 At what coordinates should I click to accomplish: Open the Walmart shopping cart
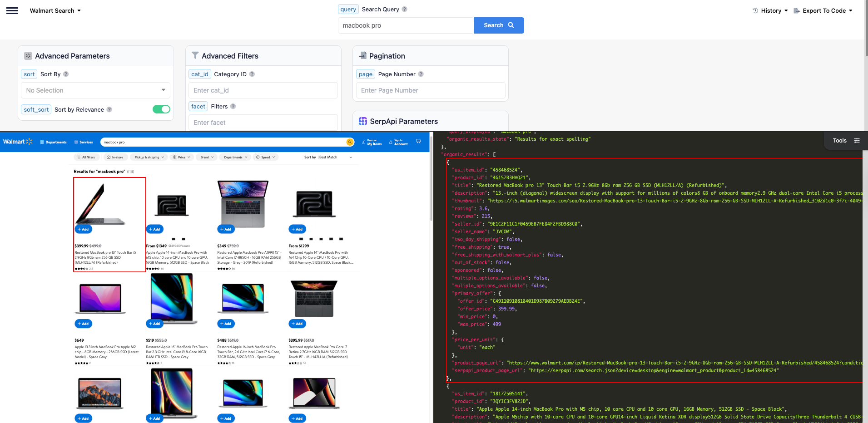[418, 142]
